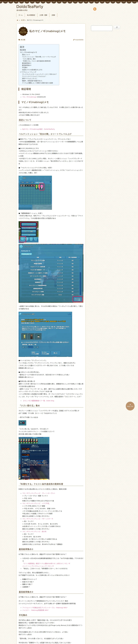The image size is (138, 644).
Task: Open the ベルテンミッション crystal inventory screenshot
Action: [x=35, y=193]
